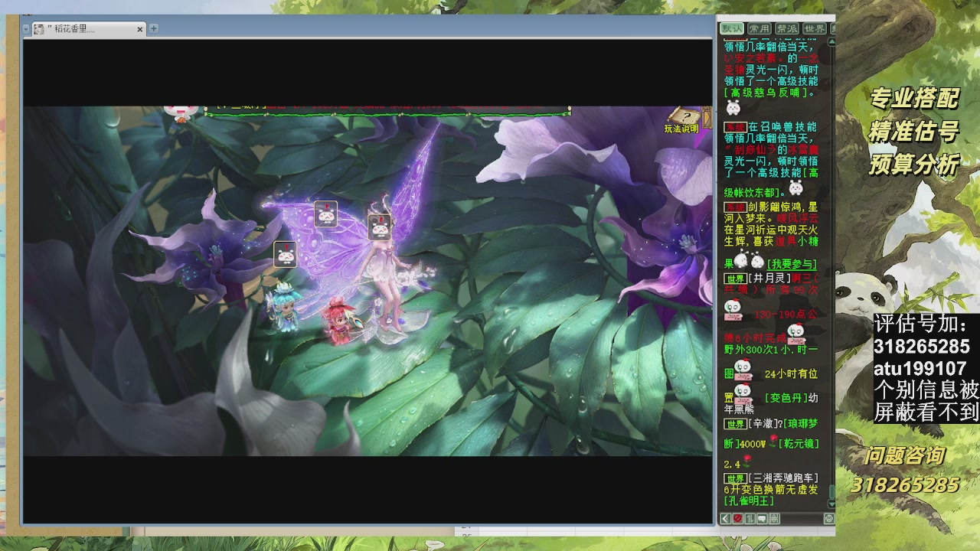980x551 pixels.
Task: Click the chat scrollbar down arrow
Action: pyautogui.click(x=831, y=504)
